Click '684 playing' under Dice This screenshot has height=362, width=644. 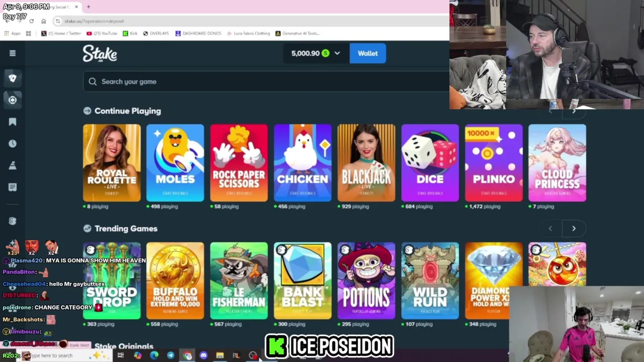pyautogui.click(x=419, y=207)
